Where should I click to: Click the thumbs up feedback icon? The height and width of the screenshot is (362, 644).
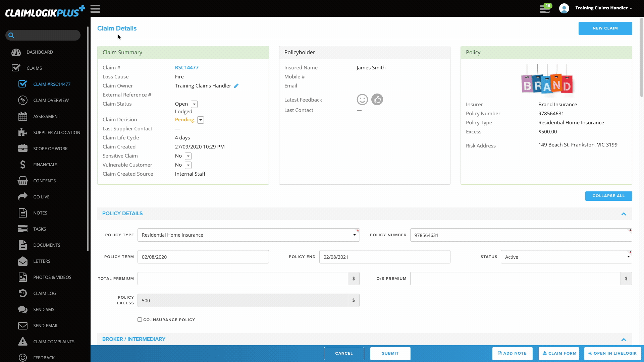377,100
